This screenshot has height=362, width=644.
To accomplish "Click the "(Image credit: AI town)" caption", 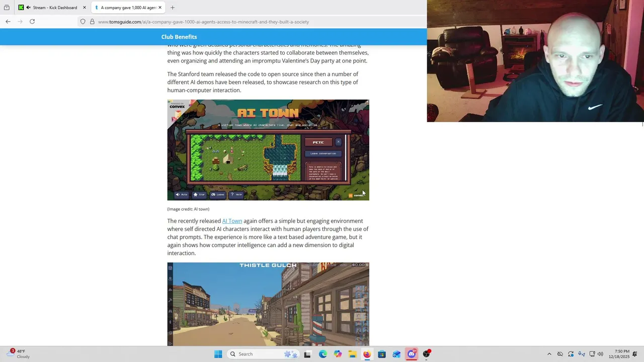I will pyautogui.click(x=188, y=209).
